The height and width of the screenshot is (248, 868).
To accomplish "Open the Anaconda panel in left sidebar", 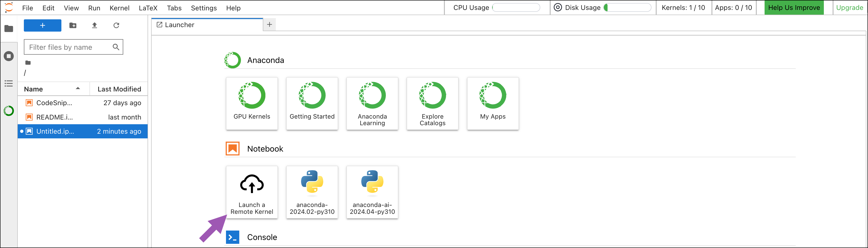I will pyautogui.click(x=9, y=111).
